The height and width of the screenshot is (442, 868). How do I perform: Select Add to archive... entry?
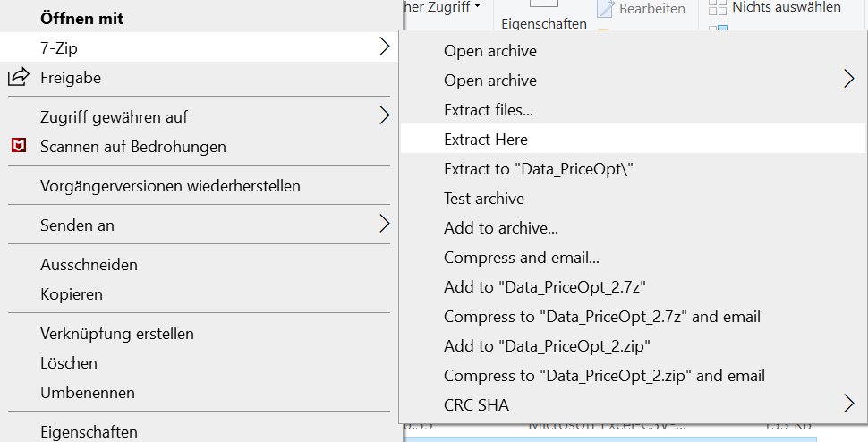[501, 228]
